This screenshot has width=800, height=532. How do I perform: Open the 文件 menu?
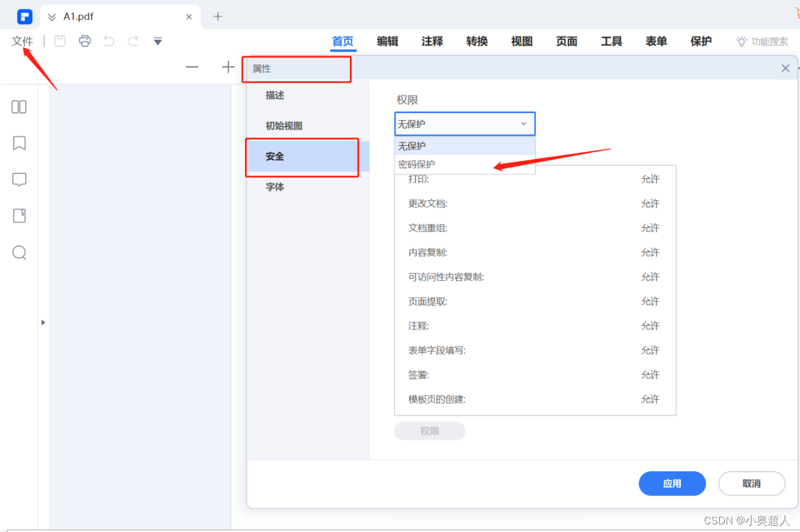click(x=22, y=41)
